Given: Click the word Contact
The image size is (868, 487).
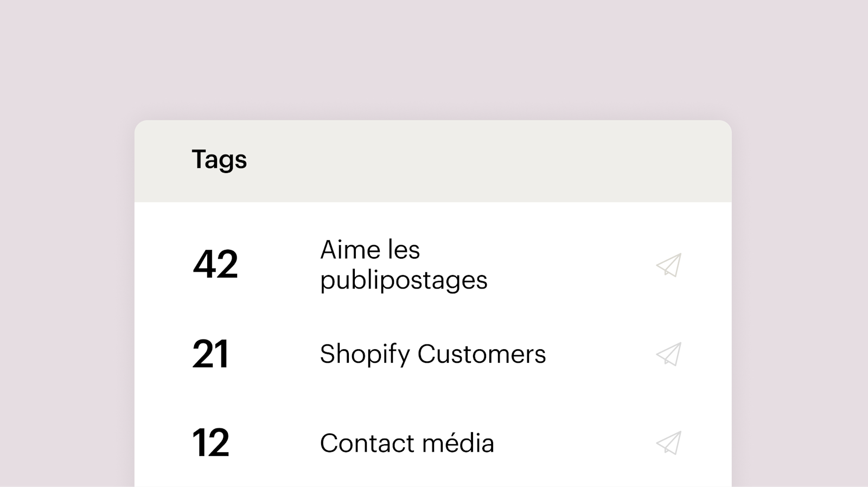Looking at the screenshot, I should point(366,443).
